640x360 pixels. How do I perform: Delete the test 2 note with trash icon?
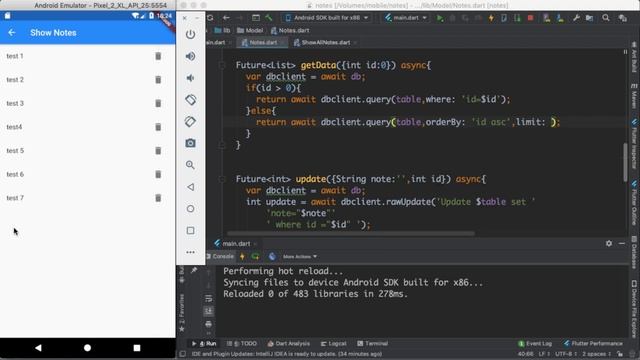158,80
